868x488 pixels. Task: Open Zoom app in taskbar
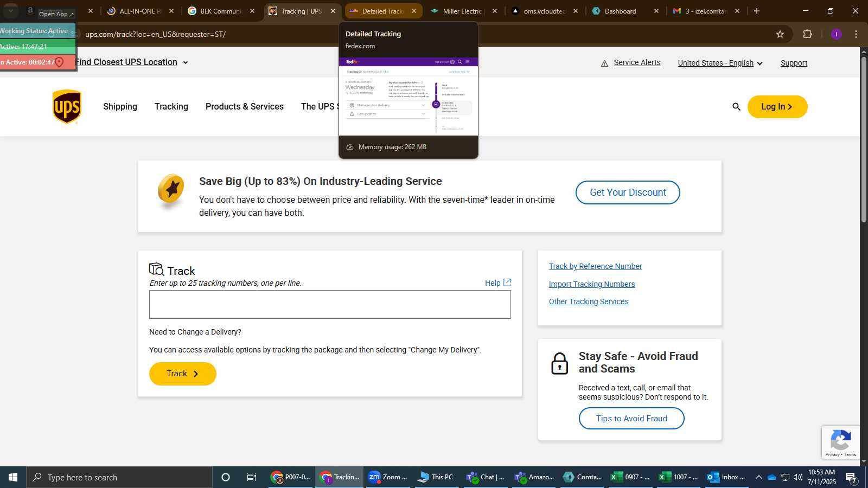click(x=387, y=477)
